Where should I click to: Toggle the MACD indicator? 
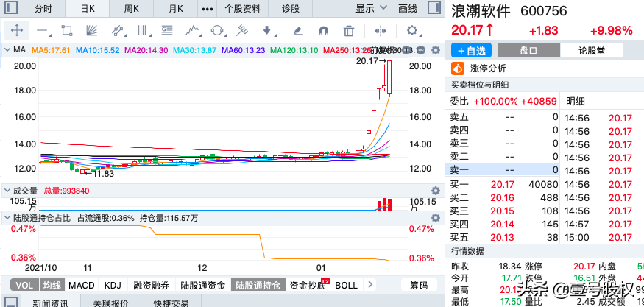81,285
